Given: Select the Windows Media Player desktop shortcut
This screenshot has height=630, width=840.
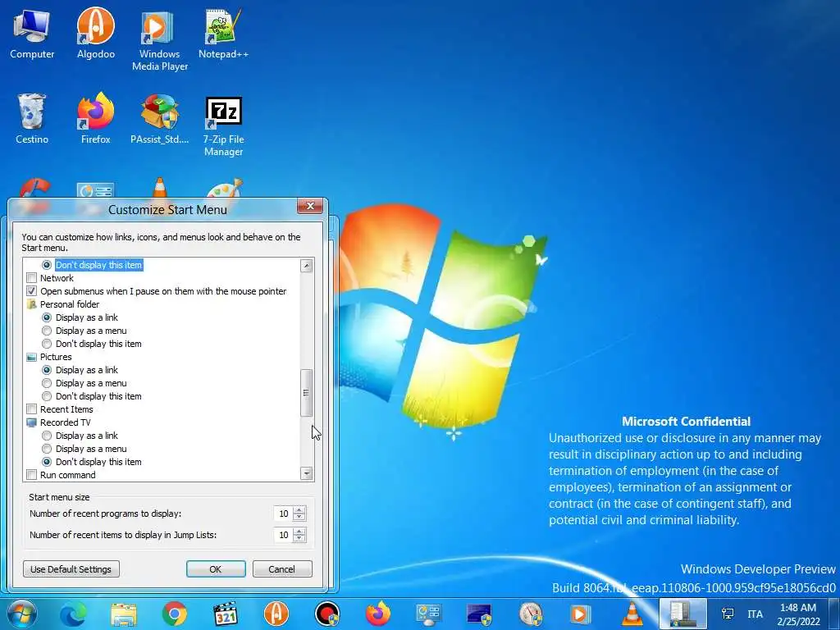Looking at the screenshot, I should click(160, 40).
